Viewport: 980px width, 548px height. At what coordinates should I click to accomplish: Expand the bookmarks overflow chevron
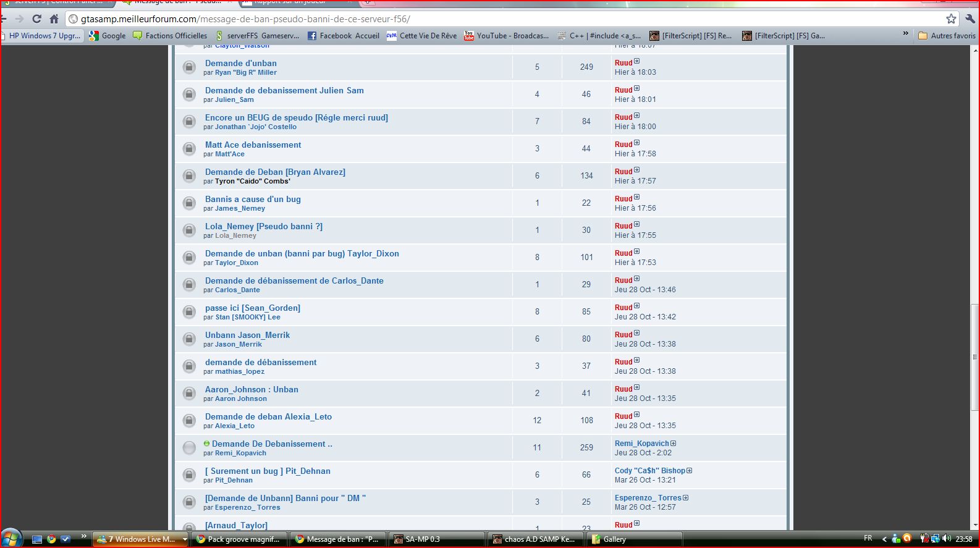click(906, 35)
